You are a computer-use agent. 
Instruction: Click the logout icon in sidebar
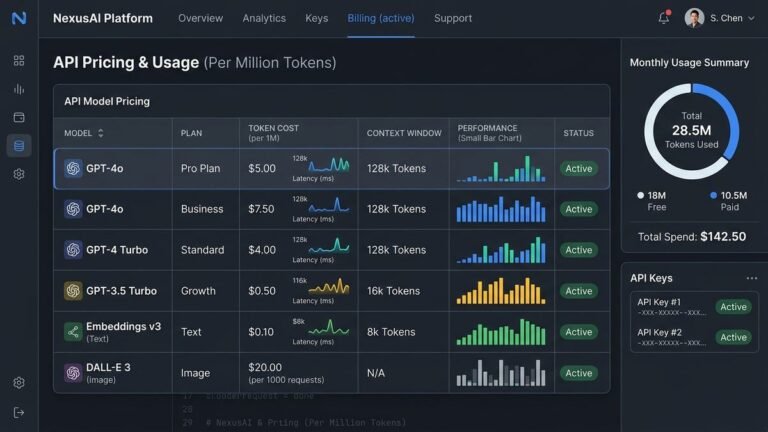coord(19,412)
